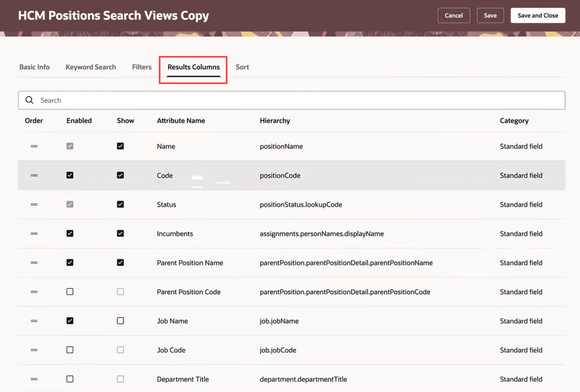Grab the reorder handle for Status row

(34, 204)
